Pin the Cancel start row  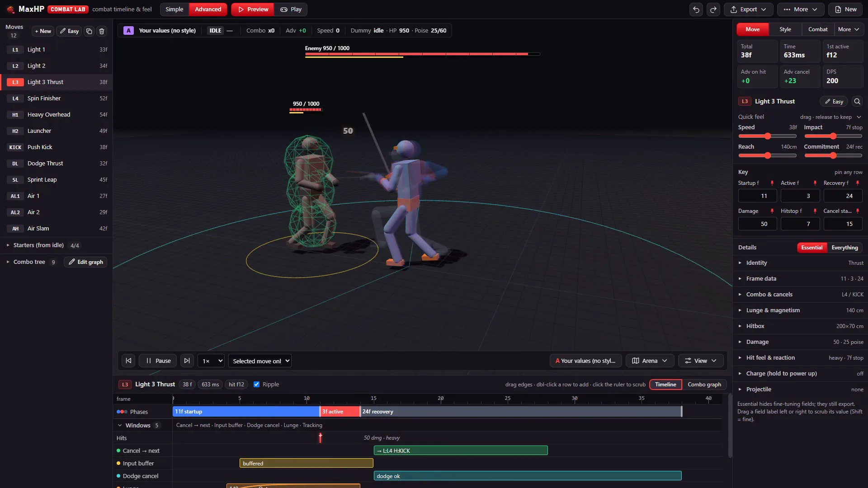(x=857, y=211)
